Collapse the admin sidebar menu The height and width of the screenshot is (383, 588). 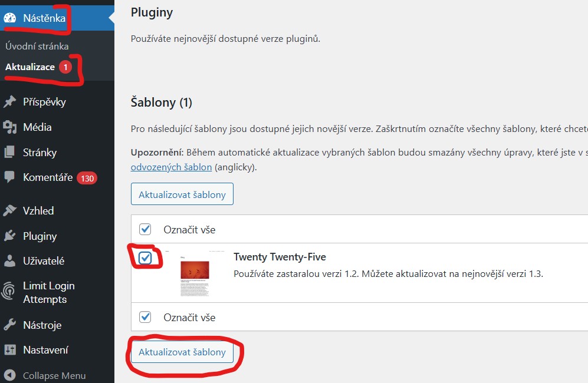pyautogui.click(x=45, y=375)
